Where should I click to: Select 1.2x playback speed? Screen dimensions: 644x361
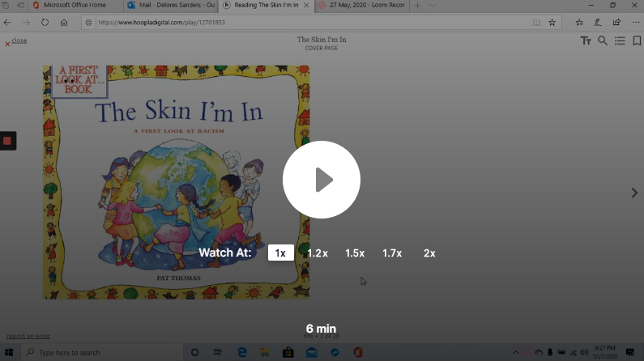(x=318, y=253)
